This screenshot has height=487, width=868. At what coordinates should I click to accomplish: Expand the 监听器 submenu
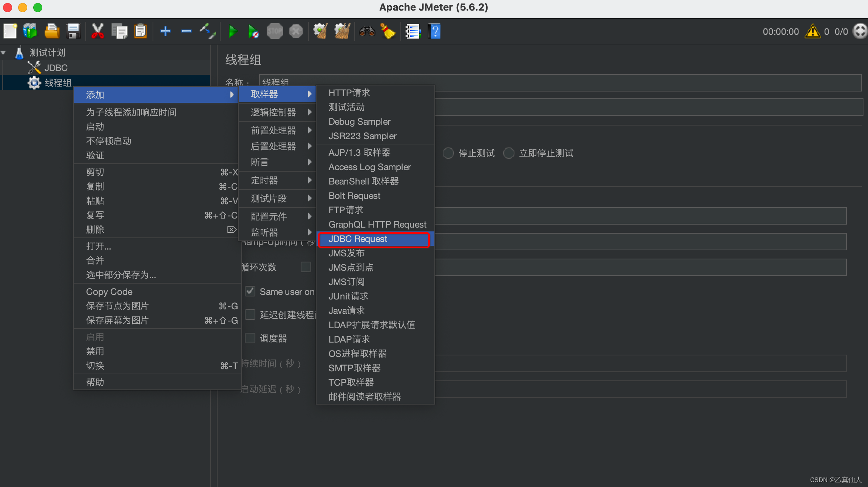(x=278, y=233)
